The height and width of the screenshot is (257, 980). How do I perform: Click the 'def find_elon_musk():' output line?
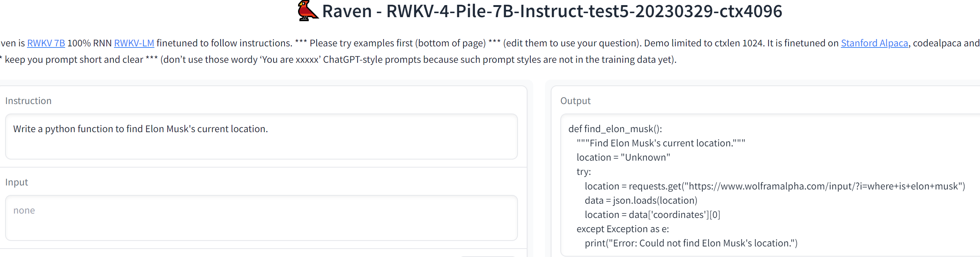click(x=615, y=129)
